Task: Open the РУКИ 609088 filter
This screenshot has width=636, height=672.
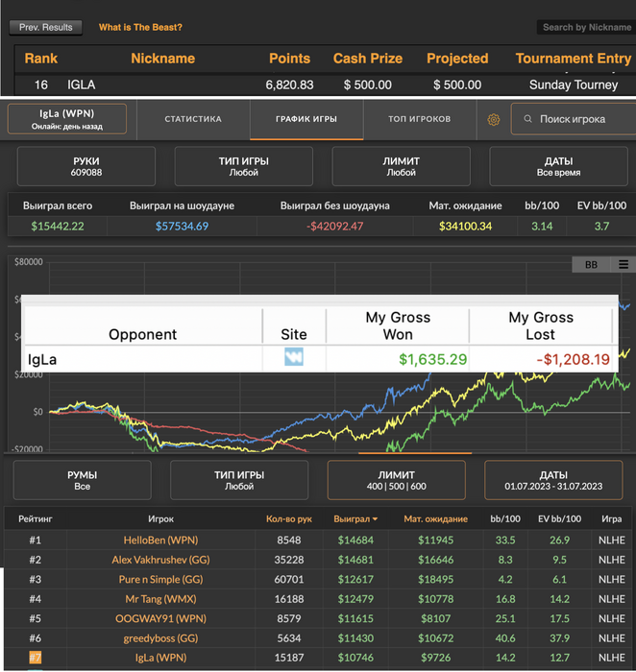Action: 86,166
